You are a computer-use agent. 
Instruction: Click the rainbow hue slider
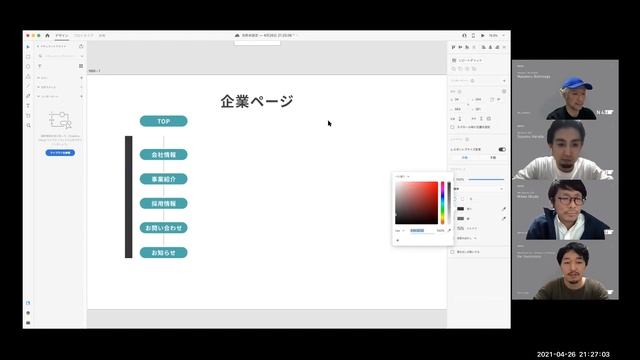coord(442,203)
